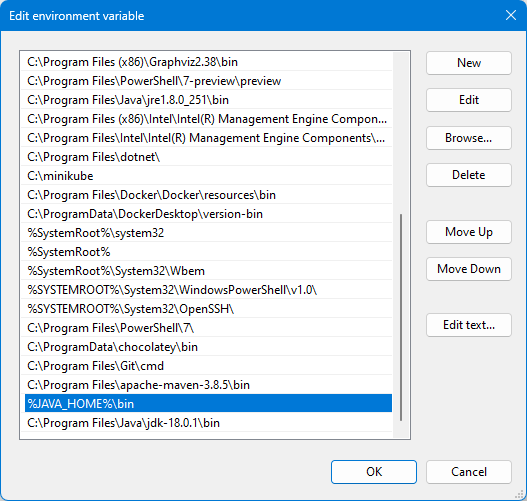Image resolution: width=527 pixels, height=501 pixels.
Task: Click the Edit button
Action: [469, 100]
